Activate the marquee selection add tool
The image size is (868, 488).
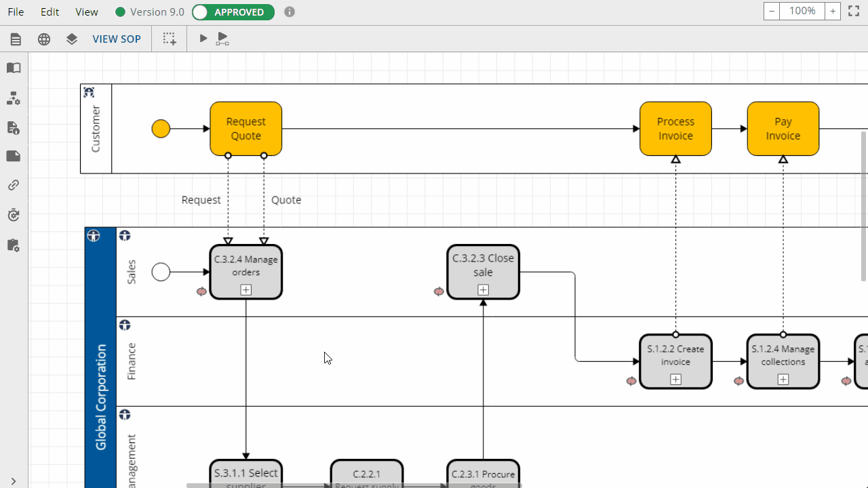[170, 39]
